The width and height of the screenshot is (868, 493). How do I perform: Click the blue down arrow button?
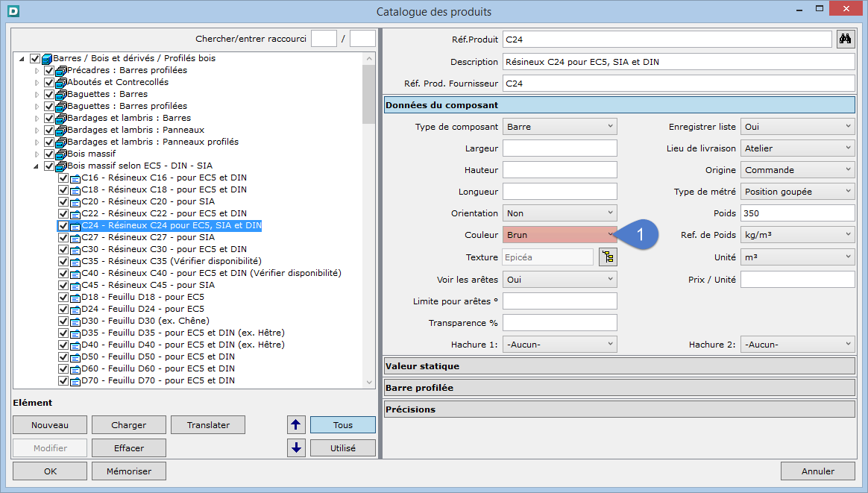click(x=296, y=448)
